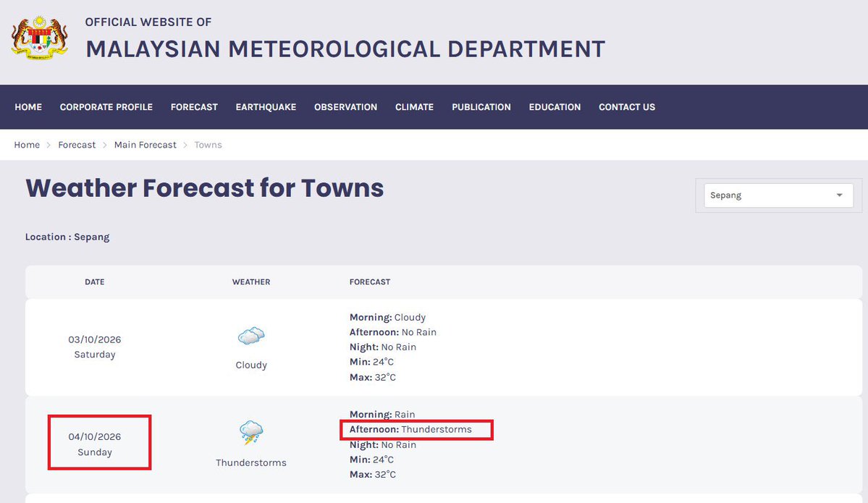Open the Earthquake menu
Screen dimensions: 868x503
point(266,107)
